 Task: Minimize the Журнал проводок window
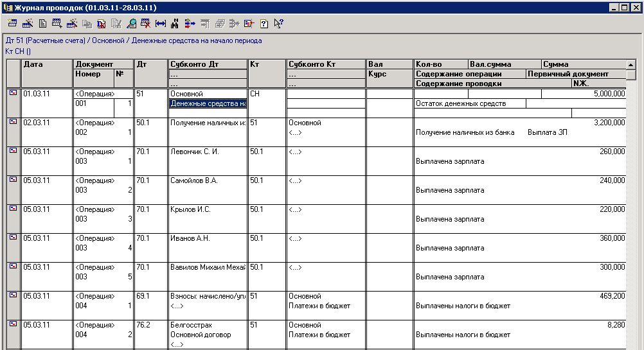pyautogui.click(x=614, y=8)
